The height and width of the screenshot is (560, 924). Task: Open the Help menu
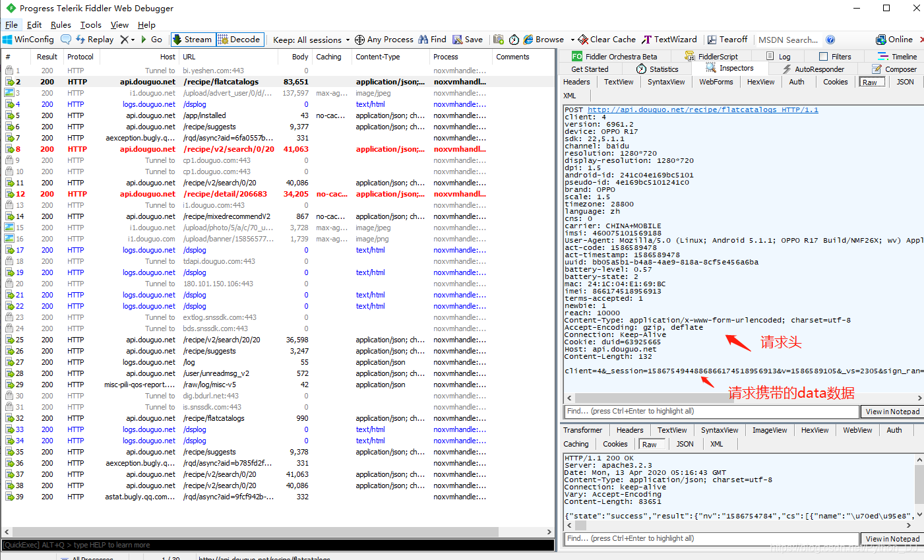coord(146,25)
